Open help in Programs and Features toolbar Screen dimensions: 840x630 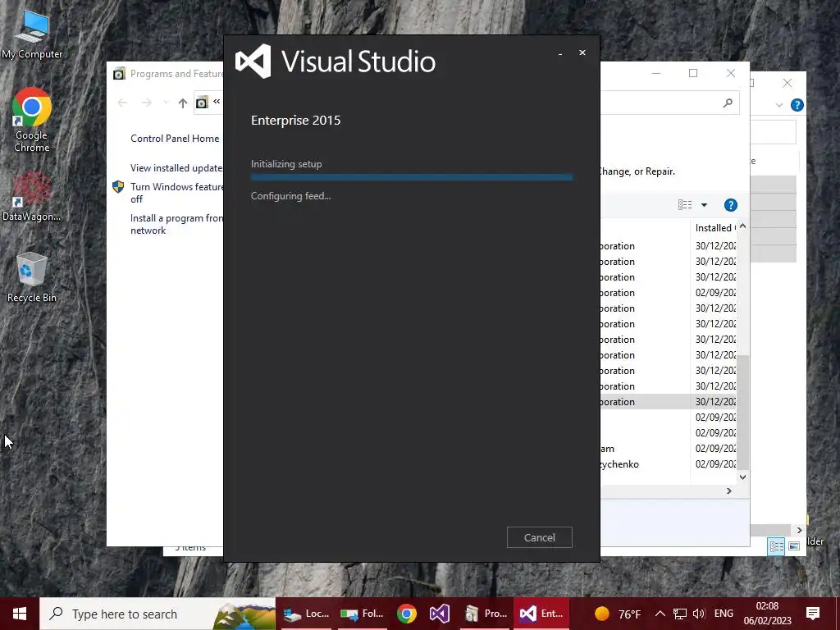click(x=731, y=204)
